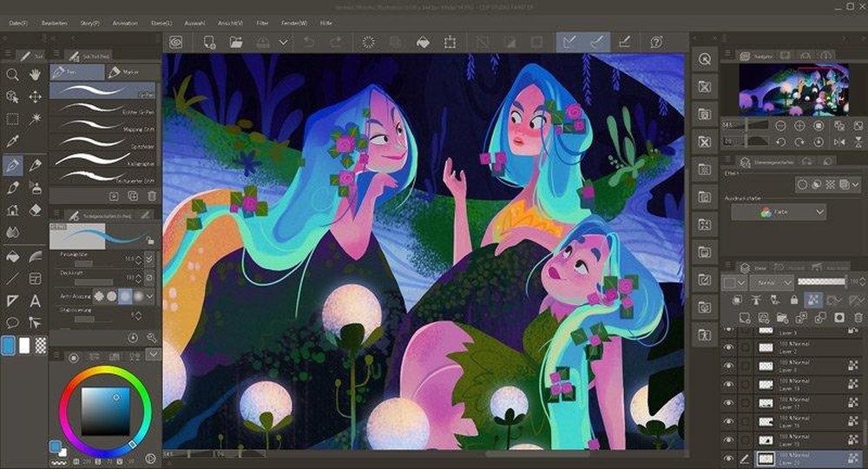Select the last Anti-Aliasing option circle
The width and height of the screenshot is (868, 469).
(138, 296)
